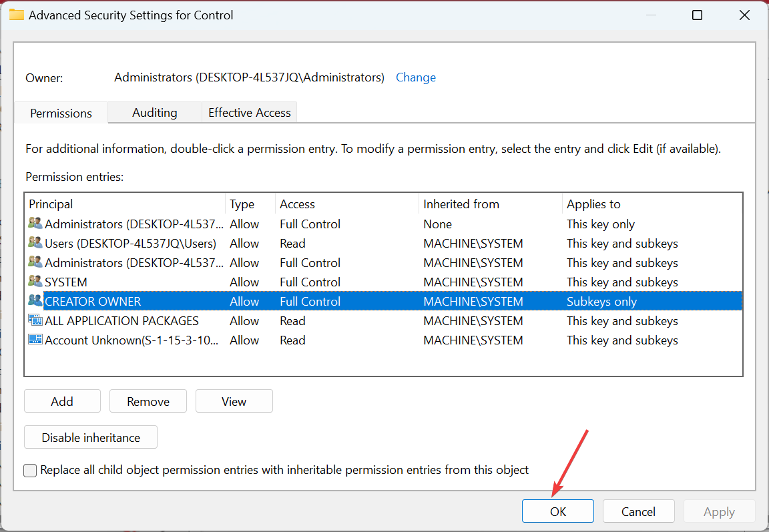Click the folder icon in the title bar
The height and width of the screenshot is (532, 769).
(16, 15)
